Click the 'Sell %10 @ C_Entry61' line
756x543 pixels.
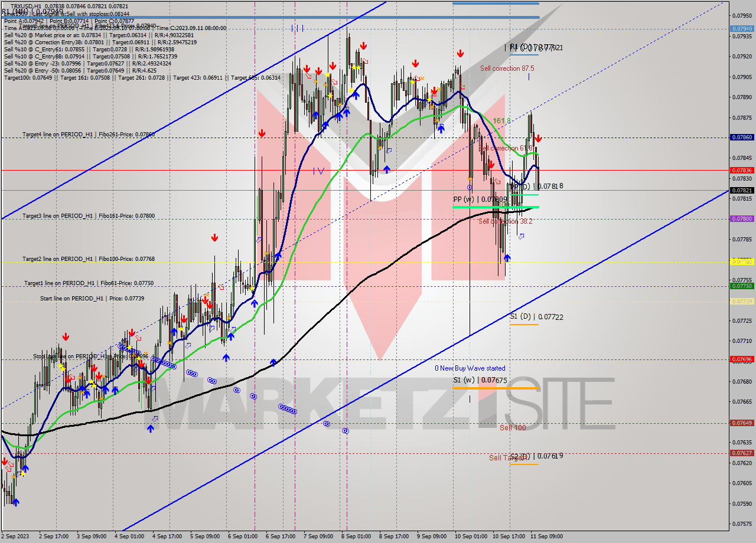click(x=89, y=50)
